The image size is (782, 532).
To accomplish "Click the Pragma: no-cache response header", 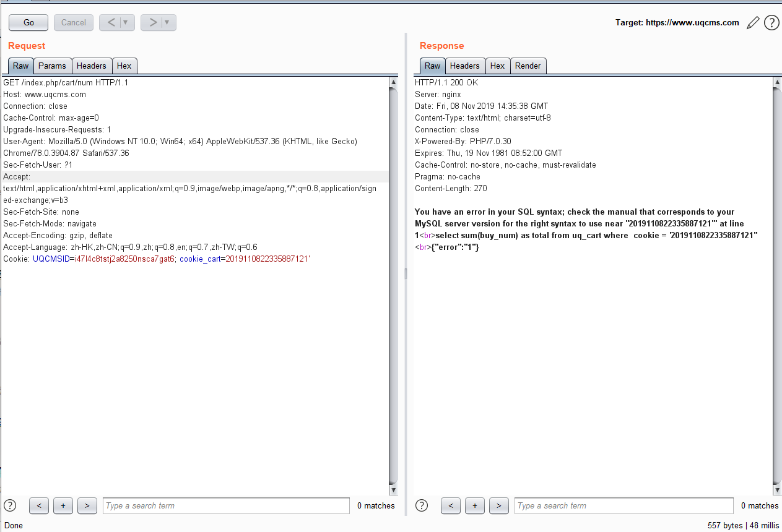I will point(448,176).
